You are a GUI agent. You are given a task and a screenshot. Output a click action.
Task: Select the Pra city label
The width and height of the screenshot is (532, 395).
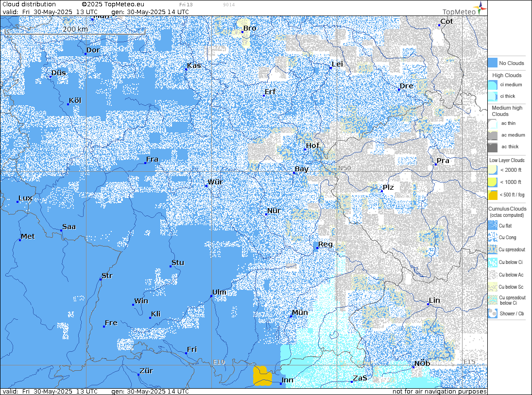coord(443,161)
